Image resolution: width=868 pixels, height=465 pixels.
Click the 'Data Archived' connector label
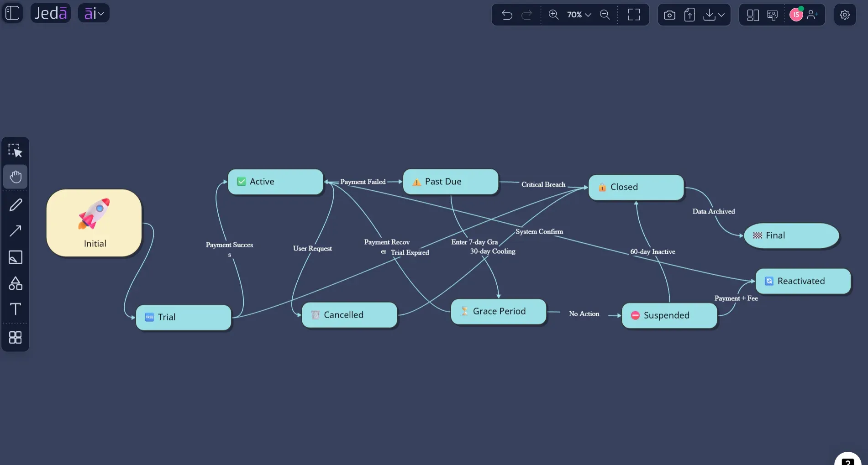714,211
